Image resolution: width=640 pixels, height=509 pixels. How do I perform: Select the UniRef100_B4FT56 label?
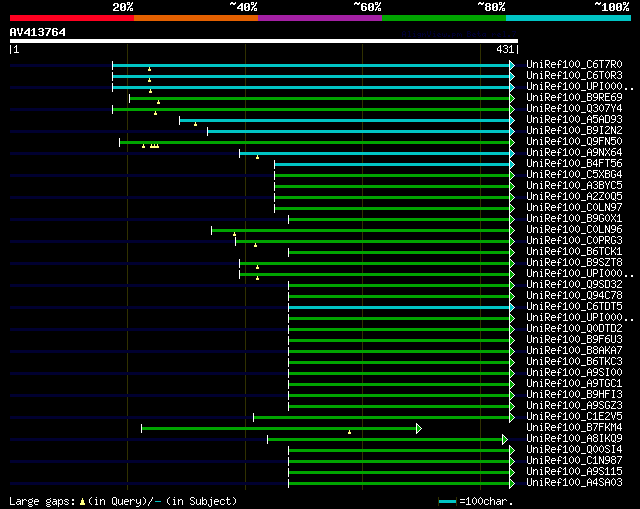pos(574,164)
